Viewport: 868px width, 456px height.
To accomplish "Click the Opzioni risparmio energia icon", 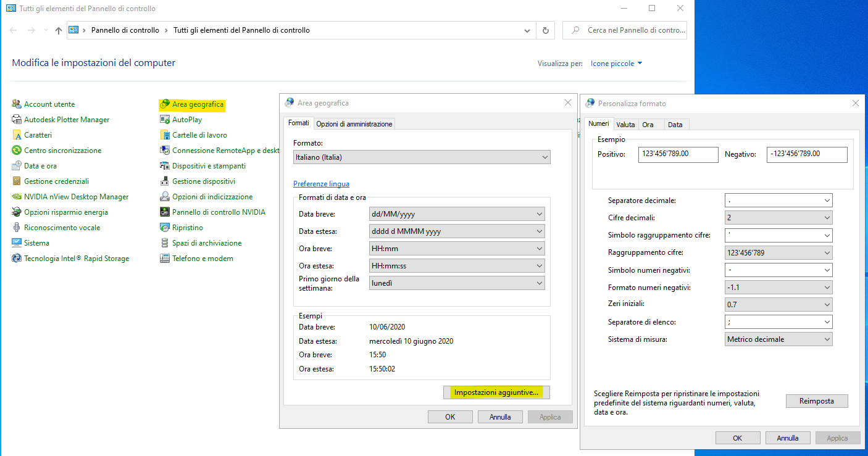I will 17,212.
